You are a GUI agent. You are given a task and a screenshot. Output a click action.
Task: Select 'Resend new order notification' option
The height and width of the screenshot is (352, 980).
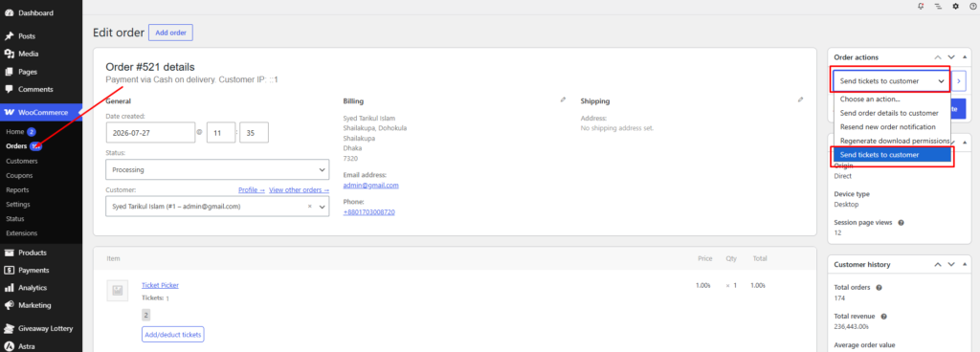tap(892, 126)
